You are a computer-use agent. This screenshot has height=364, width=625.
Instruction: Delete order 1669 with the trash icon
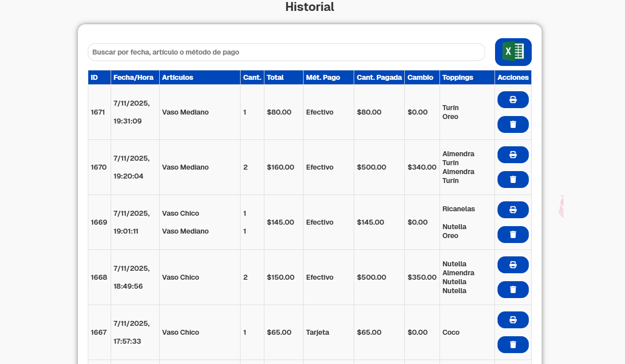512,235
